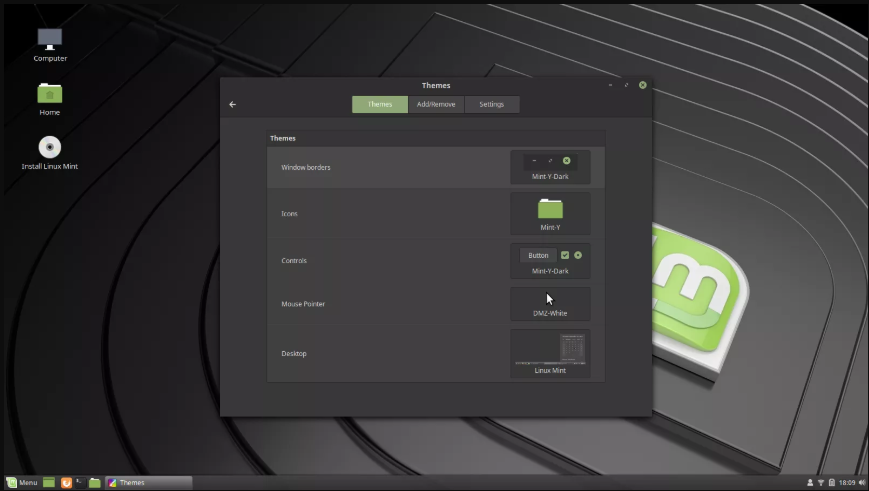Viewport: 869px width, 491px height.
Task: Launch Firefox from the panel
Action: click(x=66, y=483)
